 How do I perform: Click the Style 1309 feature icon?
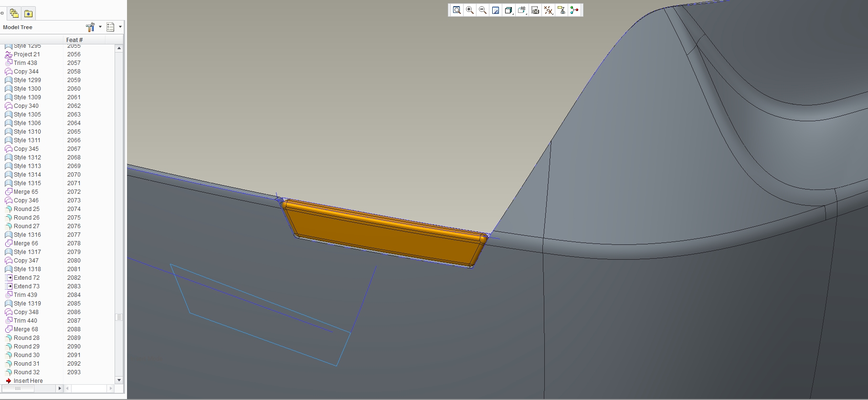9,97
